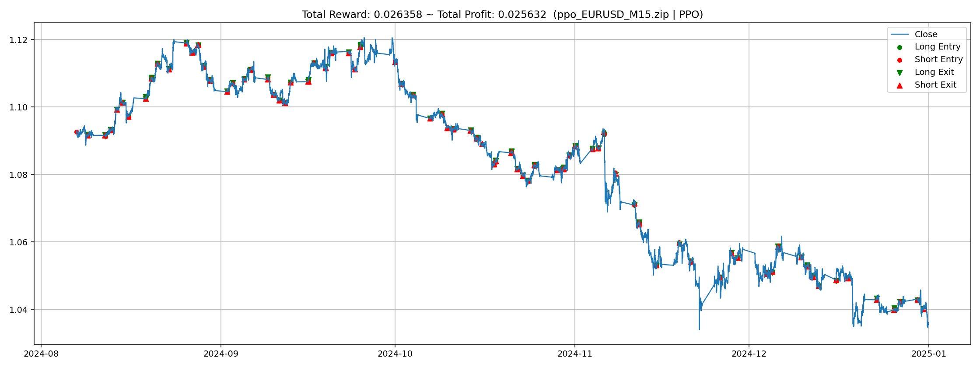Select the 'Short Exit' legend text

(x=935, y=85)
